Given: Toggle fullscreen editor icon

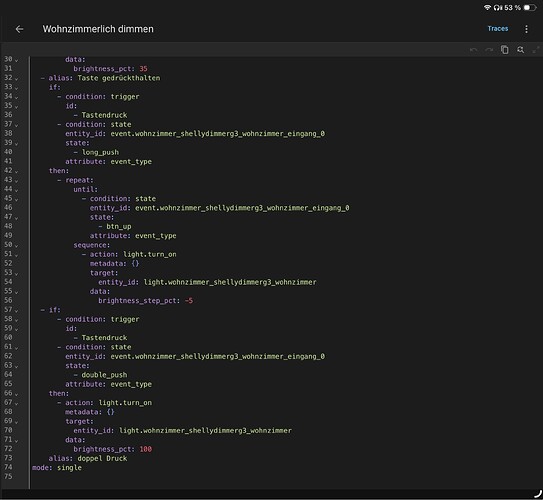Looking at the screenshot, I should coord(536,50).
